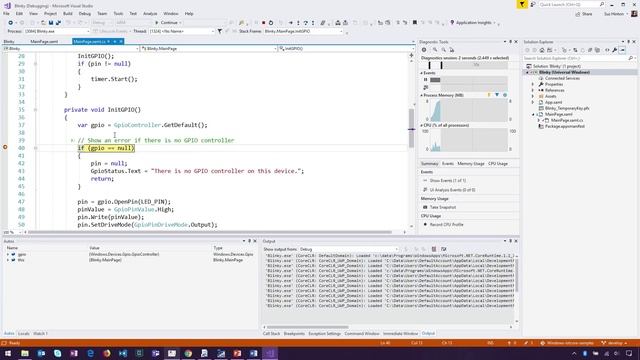Toggle the private bytes marker in Process Memory
Image resolution: width=640 pixels, height=360 pixels.
point(505,95)
